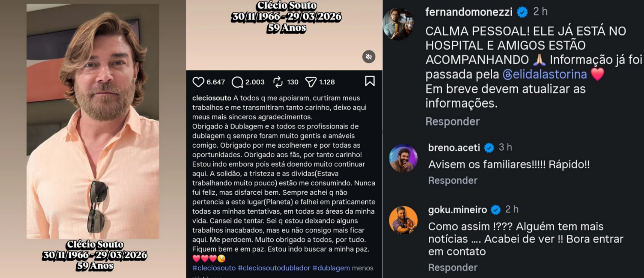
Task: Unmute video with the speaker icon
Action: coord(369,57)
